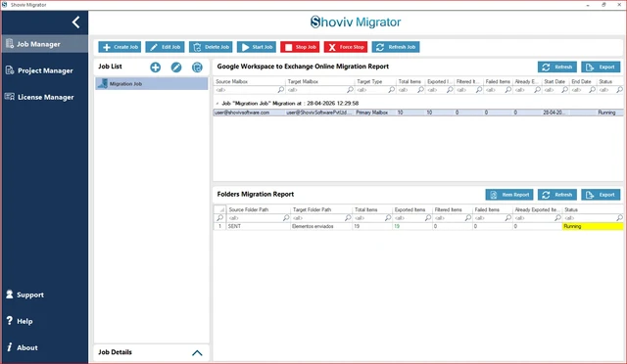
Task: Click the folders report Status filter search icon
Action: point(619,218)
